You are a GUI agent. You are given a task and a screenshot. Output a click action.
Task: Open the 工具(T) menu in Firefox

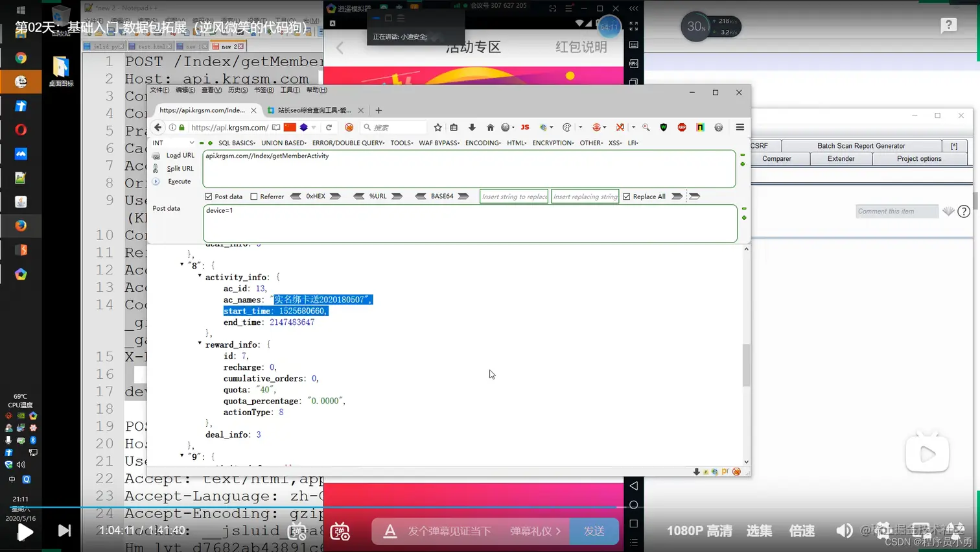coord(290,90)
